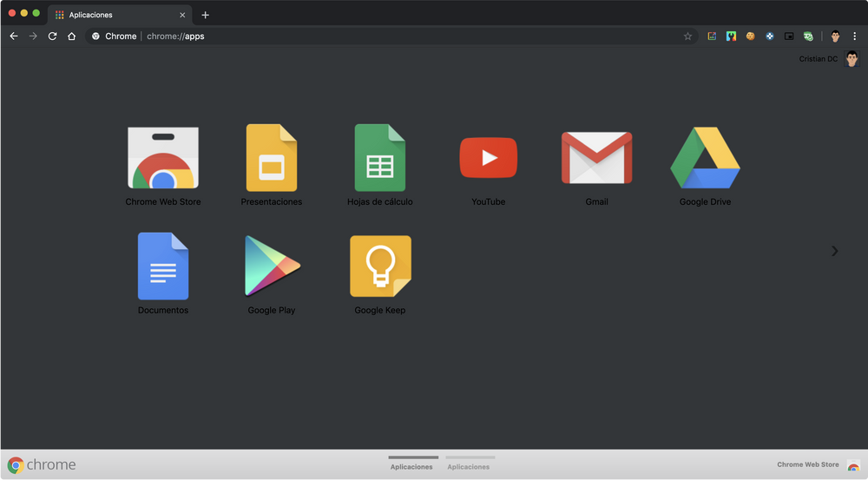
Task: Open the Google Play app
Action: coord(272,266)
